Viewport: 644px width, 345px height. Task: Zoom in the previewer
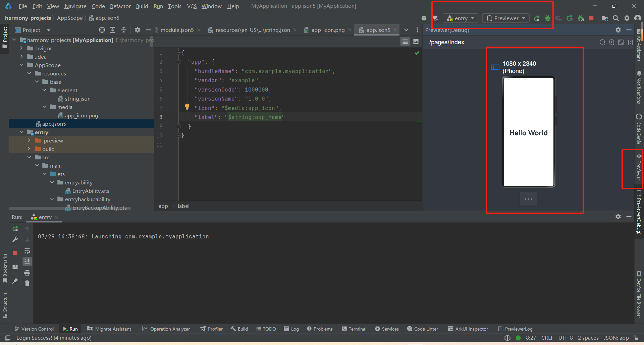coord(612,42)
